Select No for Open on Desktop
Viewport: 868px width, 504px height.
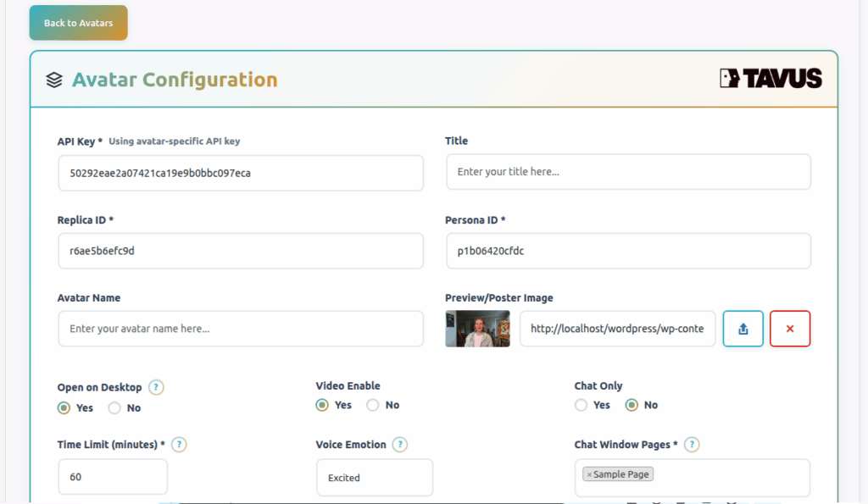114,407
